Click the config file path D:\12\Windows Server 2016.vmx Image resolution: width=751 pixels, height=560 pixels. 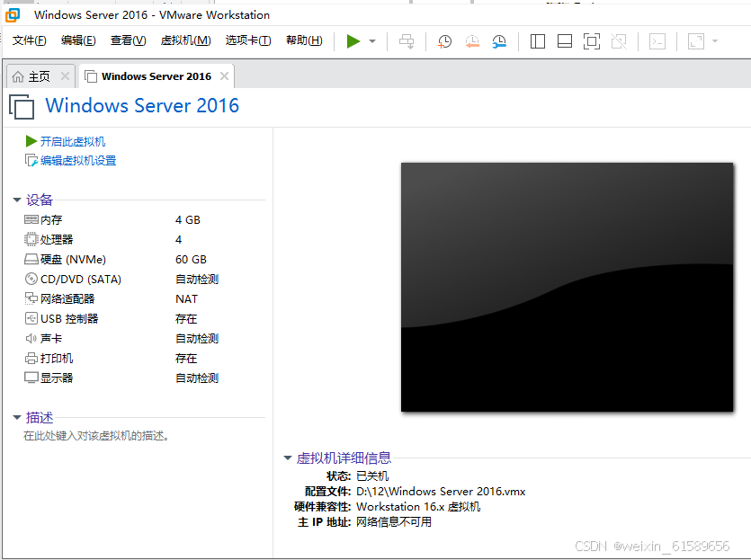tap(441, 492)
